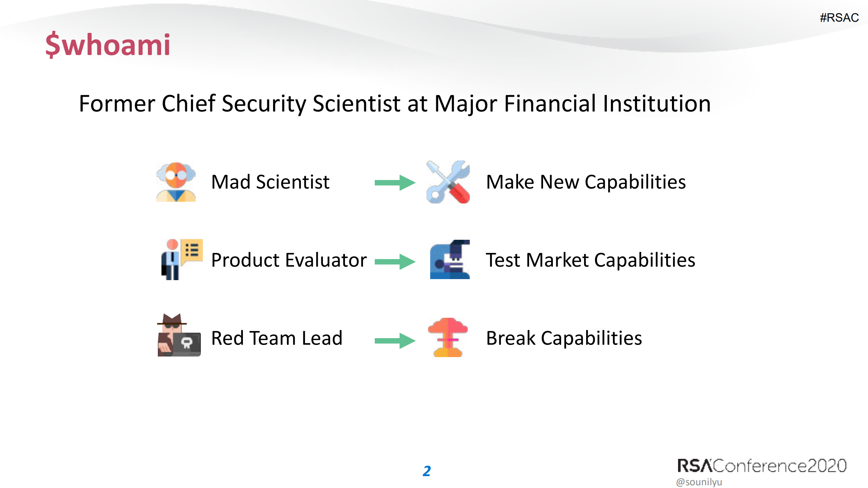Click the @sounilyu Twitter handle
The width and height of the screenshot is (868, 488).
pyautogui.click(x=699, y=482)
